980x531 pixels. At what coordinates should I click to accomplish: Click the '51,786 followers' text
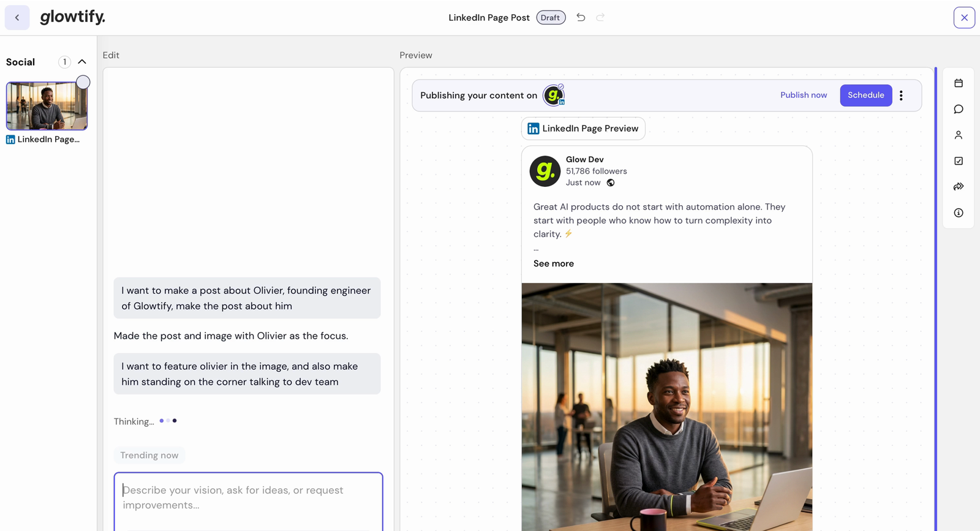597,171
